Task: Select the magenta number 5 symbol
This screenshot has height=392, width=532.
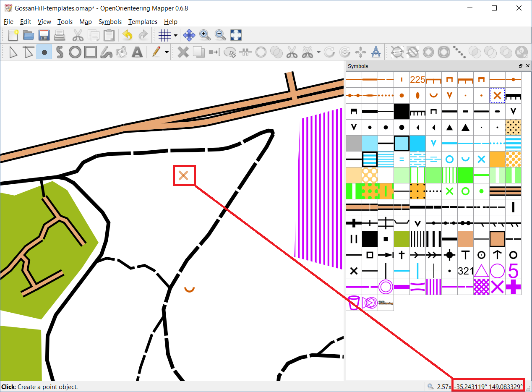Action: 513,271
